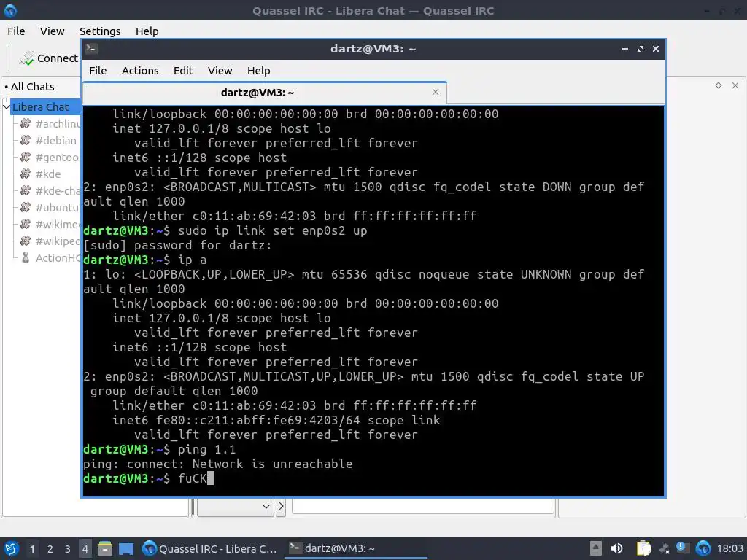This screenshot has height=560, width=747.
Task: Click the Quassel icon in main title bar
Action: 10,10
